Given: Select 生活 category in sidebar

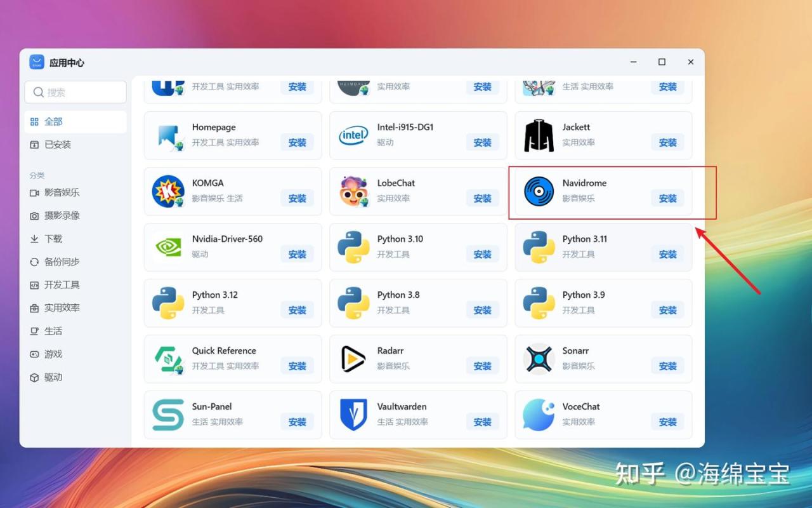Looking at the screenshot, I should [x=75, y=331].
